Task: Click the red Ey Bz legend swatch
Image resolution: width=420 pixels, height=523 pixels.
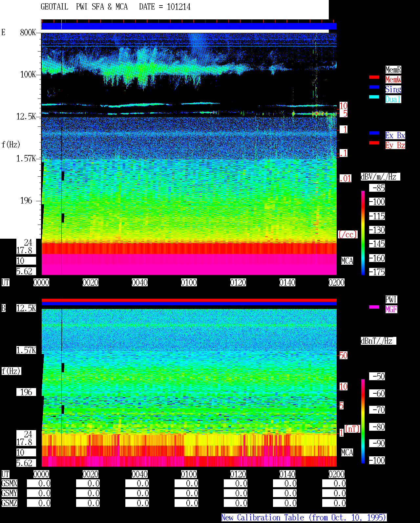Action: (x=374, y=143)
